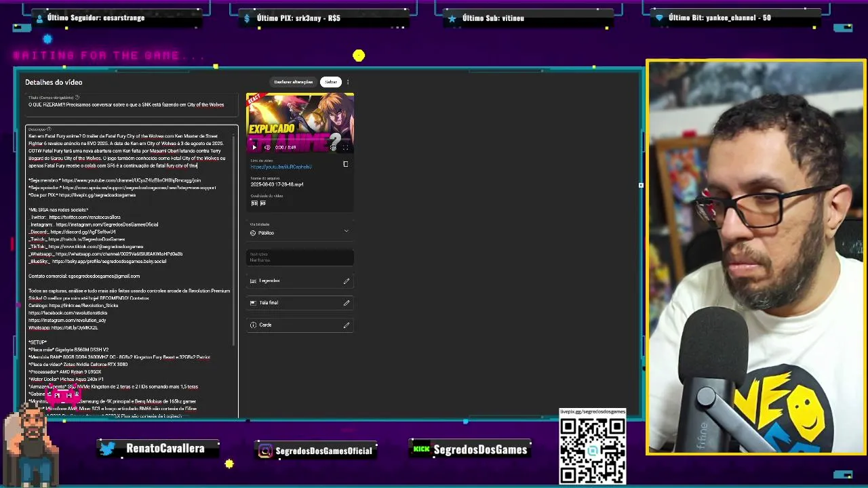The width and height of the screenshot is (868, 488).
Task: Click Desfazer alterações button
Action: click(x=294, y=82)
